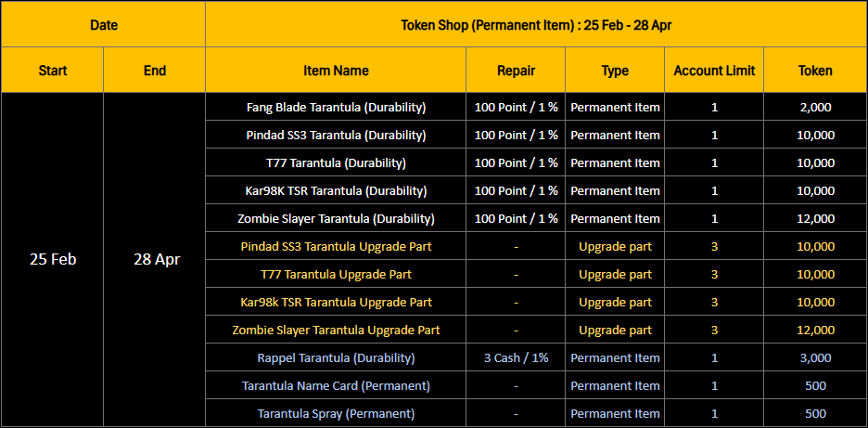The width and height of the screenshot is (868, 428).
Task: Click the Token column header
Action: [815, 71]
